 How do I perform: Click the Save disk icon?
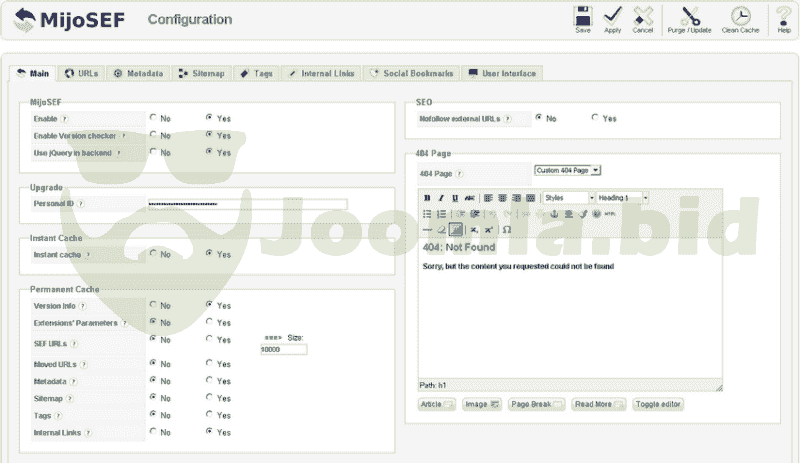pyautogui.click(x=583, y=17)
